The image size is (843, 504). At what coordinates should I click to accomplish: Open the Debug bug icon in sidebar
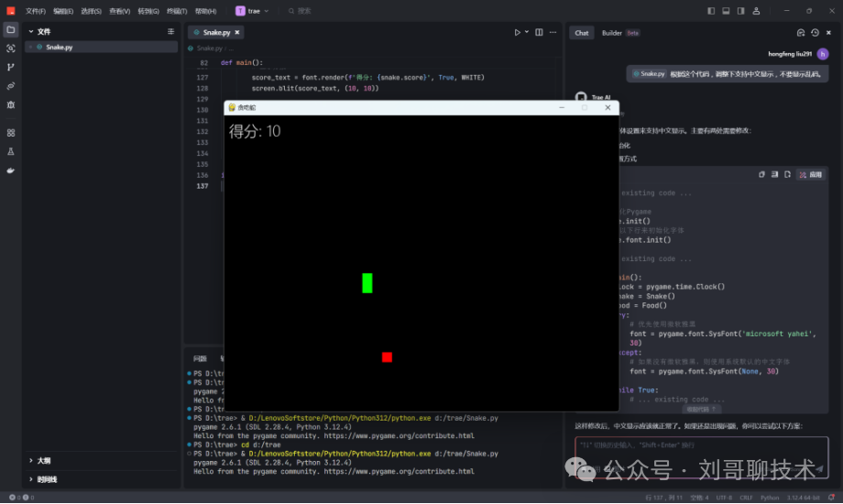click(11, 104)
